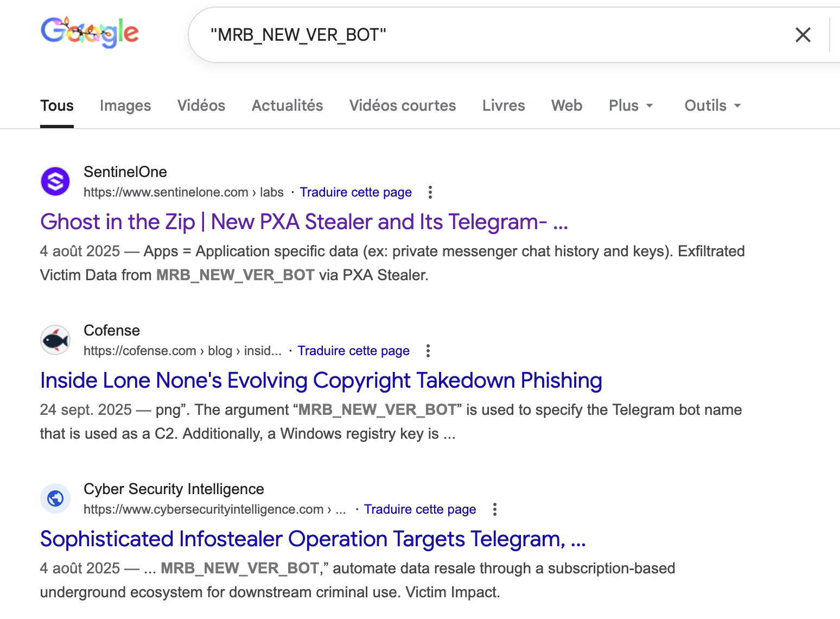Select the Actualités tab
Screen dimensions: 840x619
pos(287,105)
